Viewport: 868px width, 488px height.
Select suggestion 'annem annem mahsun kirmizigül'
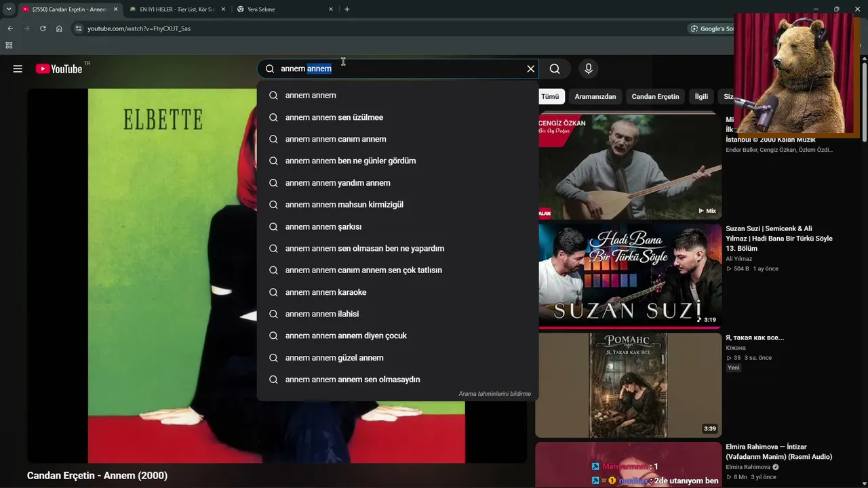pyautogui.click(x=397, y=205)
